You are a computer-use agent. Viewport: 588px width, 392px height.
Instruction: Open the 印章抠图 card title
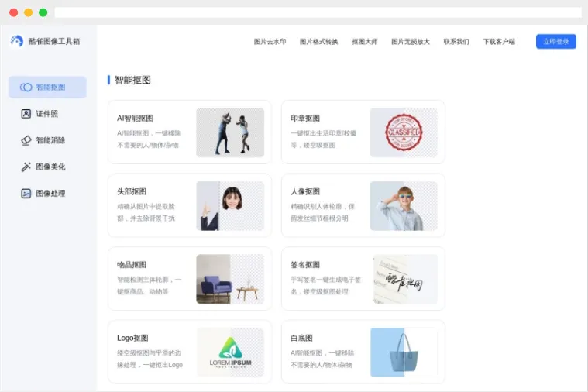click(x=305, y=119)
